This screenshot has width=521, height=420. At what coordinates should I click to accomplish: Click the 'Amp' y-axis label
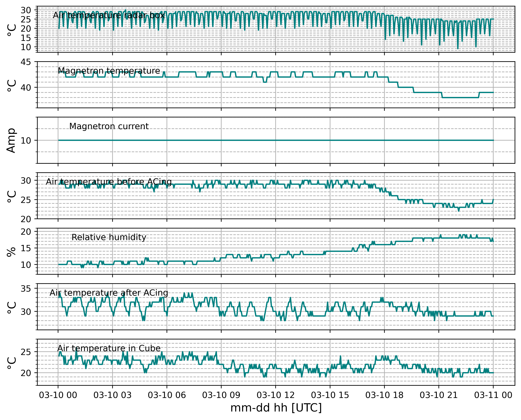click(11, 140)
